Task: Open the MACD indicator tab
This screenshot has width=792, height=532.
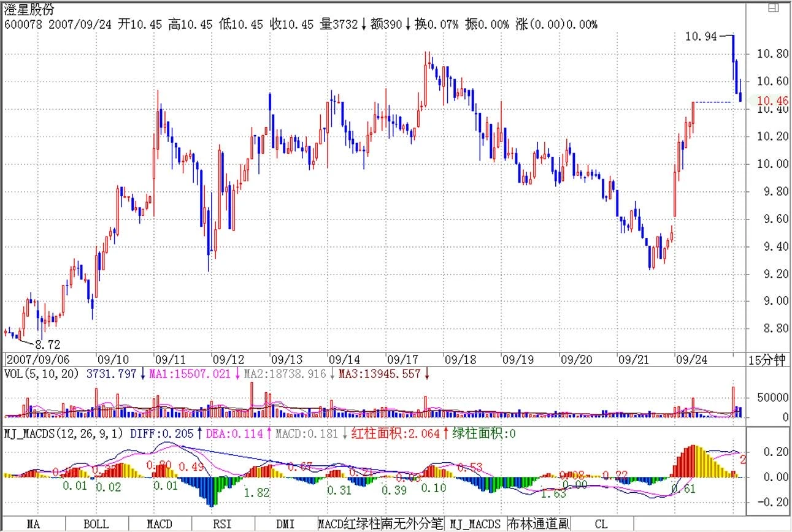Action: [159, 525]
